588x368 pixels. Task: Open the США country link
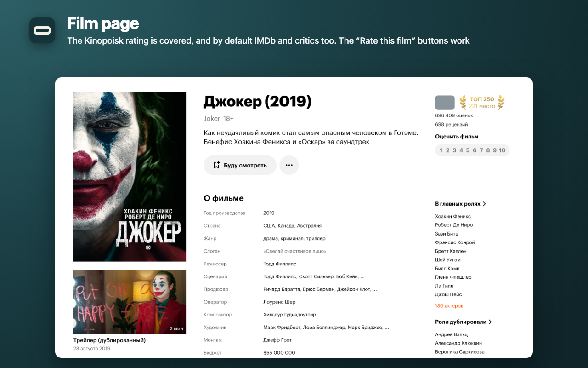pyautogui.click(x=269, y=226)
